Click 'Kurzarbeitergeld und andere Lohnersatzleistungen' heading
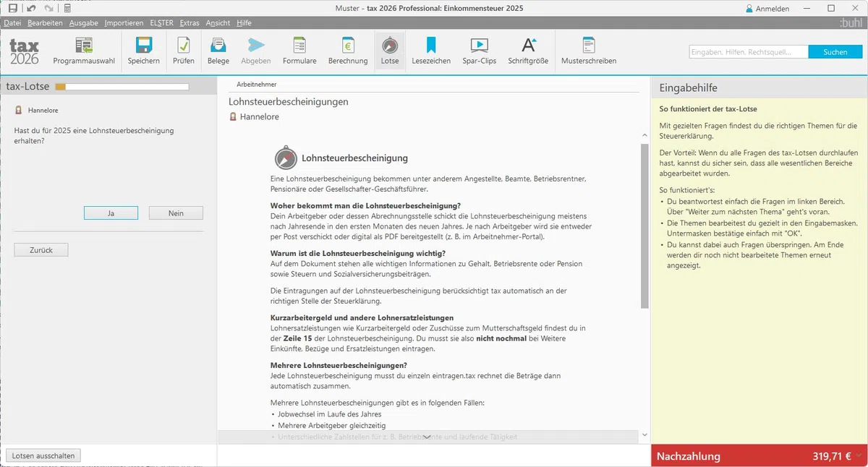This screenshot has width=868, height=467. click(362, 317)
